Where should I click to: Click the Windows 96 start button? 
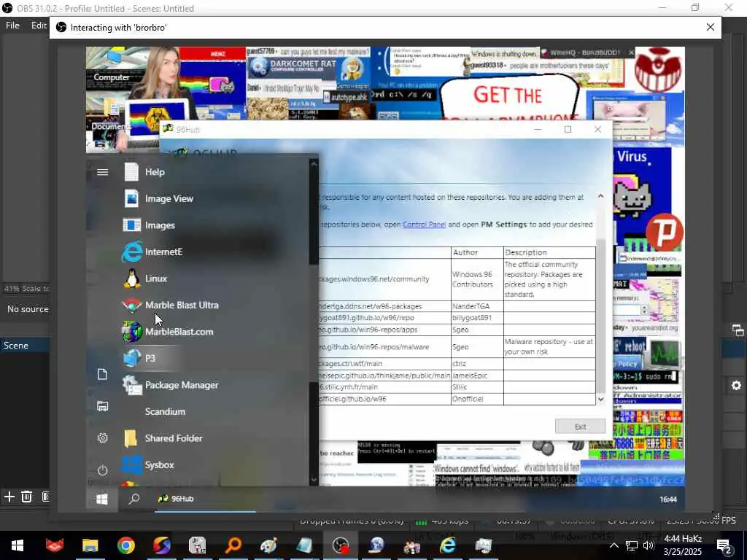tap(102, 499)
